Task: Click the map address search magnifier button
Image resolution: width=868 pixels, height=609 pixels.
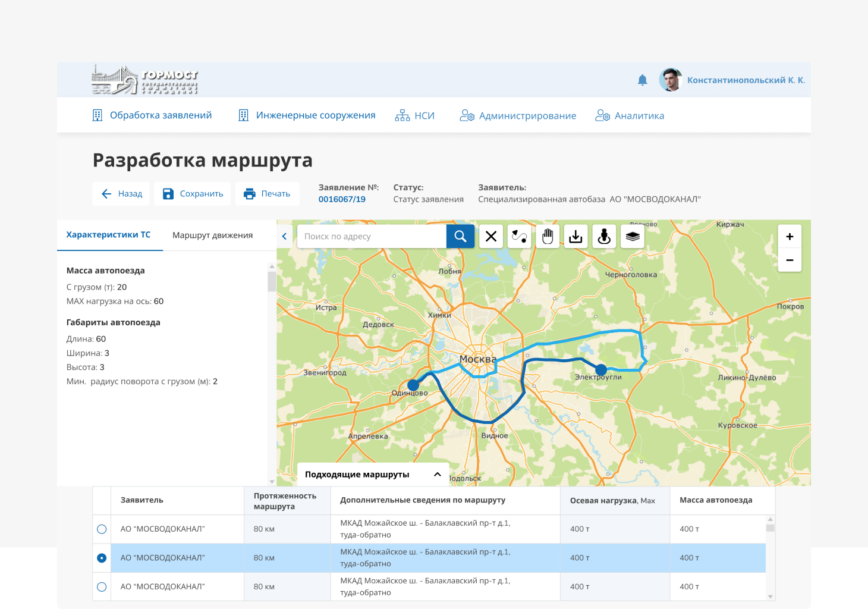Action: 460,236
